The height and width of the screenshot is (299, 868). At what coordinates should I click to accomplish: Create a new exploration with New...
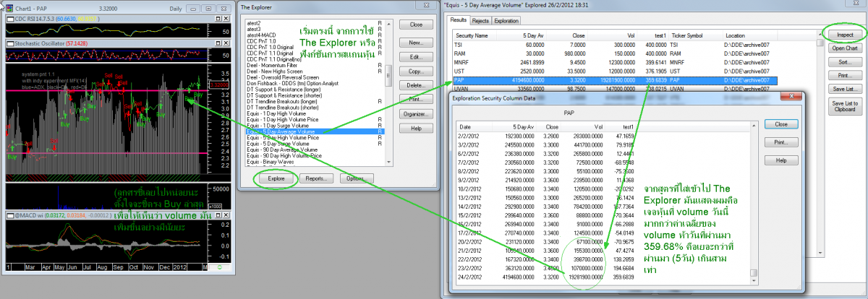415,43
